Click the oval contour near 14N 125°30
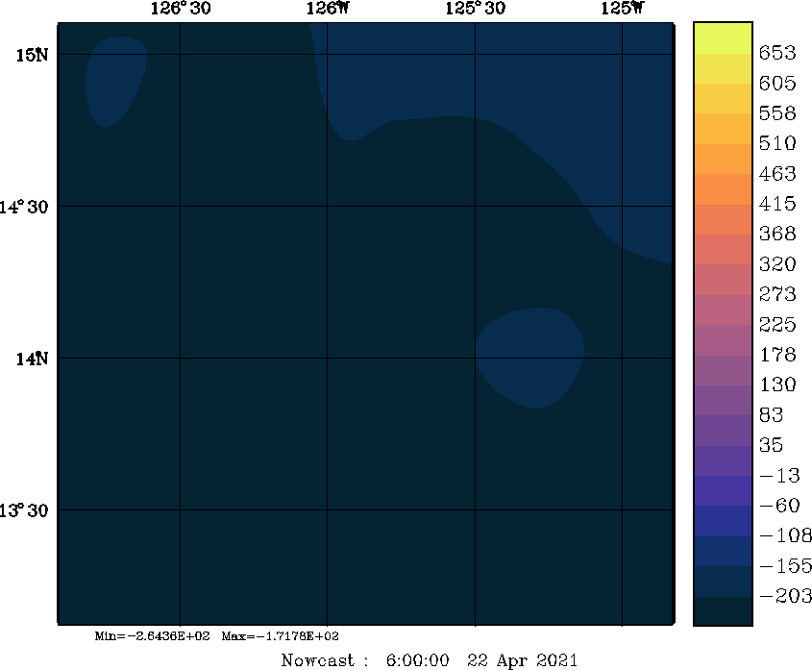The height and width of the screenshot is (670, 812). 529,358
